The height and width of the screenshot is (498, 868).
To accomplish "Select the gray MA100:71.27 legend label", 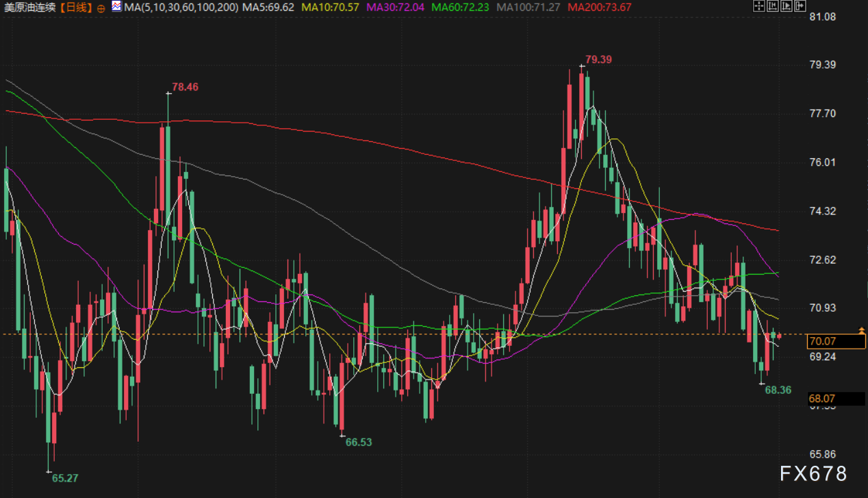I will tap(528, 8).
